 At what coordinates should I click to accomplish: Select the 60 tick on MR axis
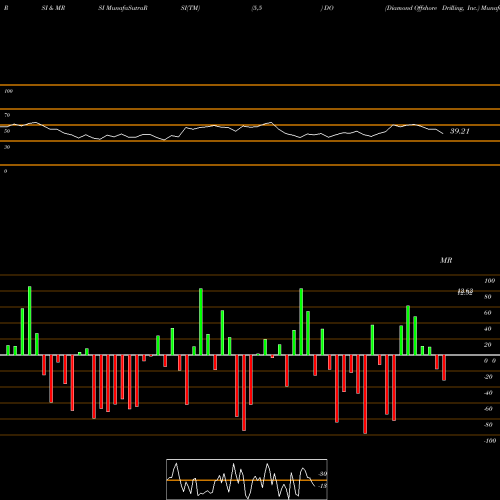pos(488,313)
